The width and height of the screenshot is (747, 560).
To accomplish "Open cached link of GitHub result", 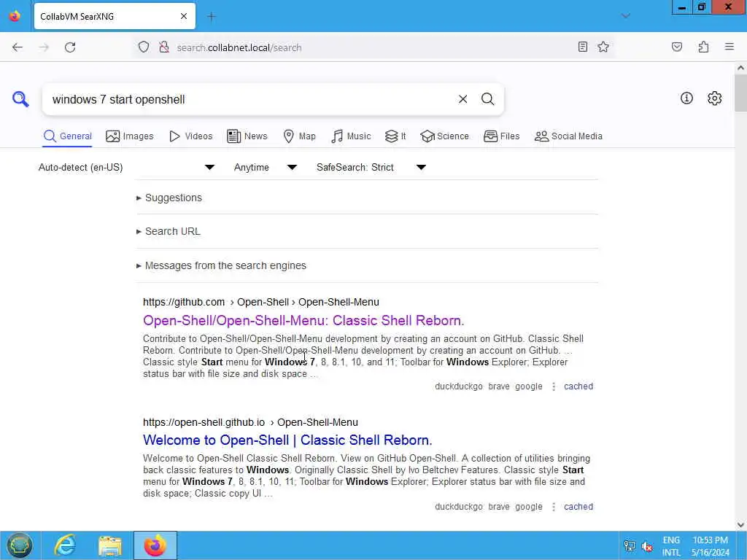I will [578, 386].
